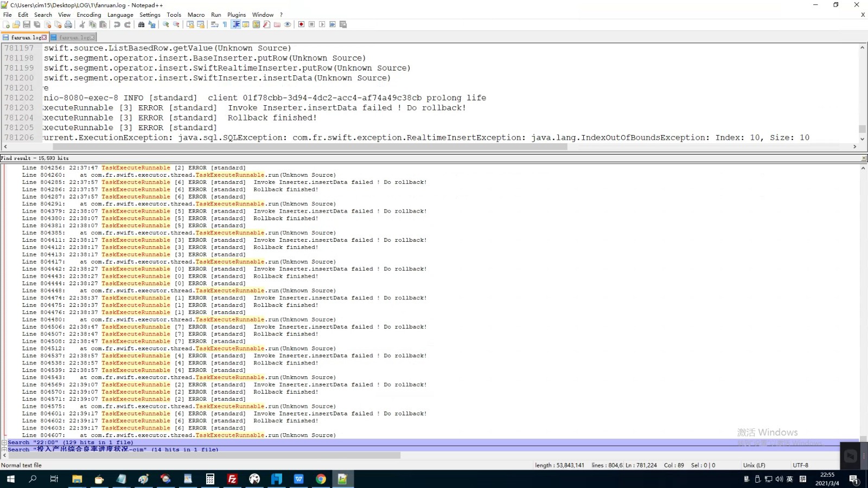868x488 pixels.
Task: Click the Unix (LF) line ending in status bar
Action: [754, 465]
